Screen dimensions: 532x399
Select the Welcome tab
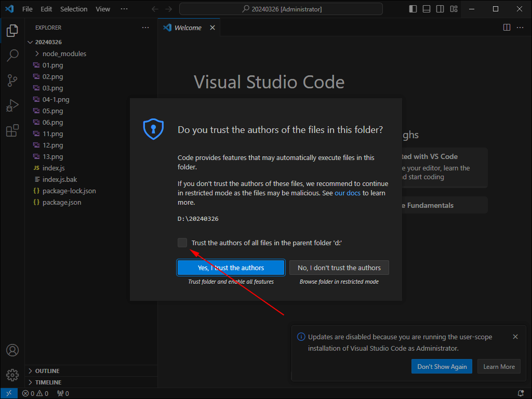189,28
